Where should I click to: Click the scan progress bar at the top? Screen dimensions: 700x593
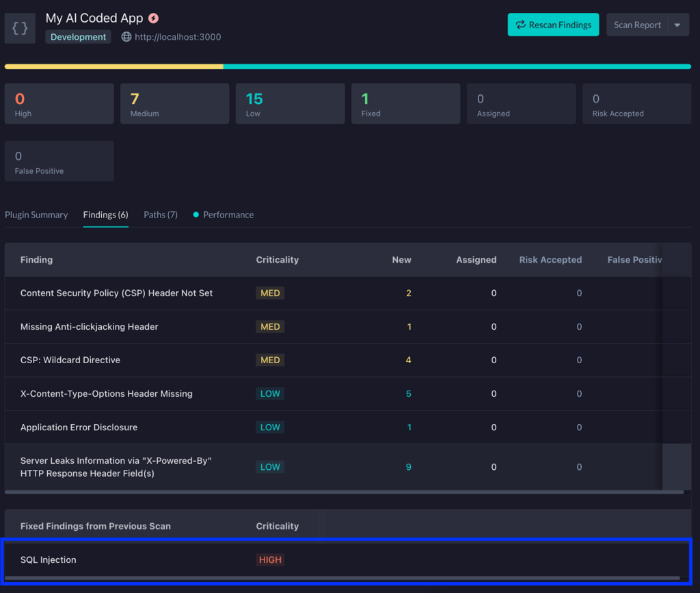point(350,66)
